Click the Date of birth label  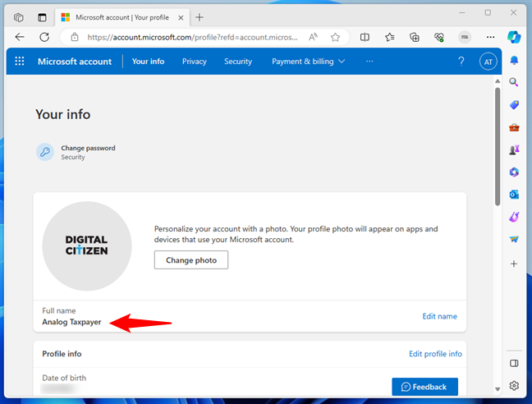tap(64, 378)
